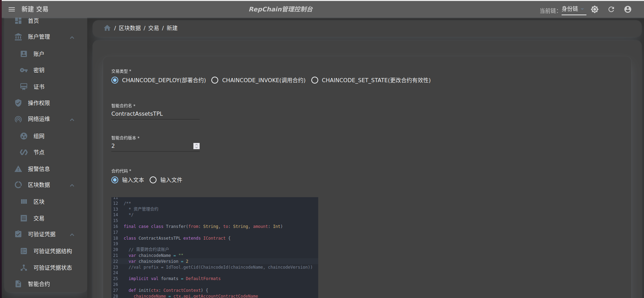Click the 组网 group icon
The height and width of the screenshot is (298, 644).
pyautogui.click(x=24, y=136)
